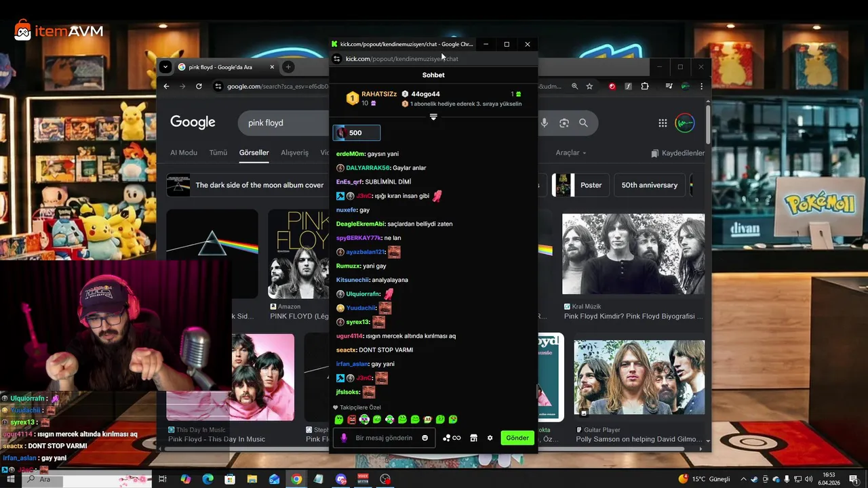Click username DeagleEkremAbi in chat
The width and height of the screenshot is (868, 488).
[360, 224]
